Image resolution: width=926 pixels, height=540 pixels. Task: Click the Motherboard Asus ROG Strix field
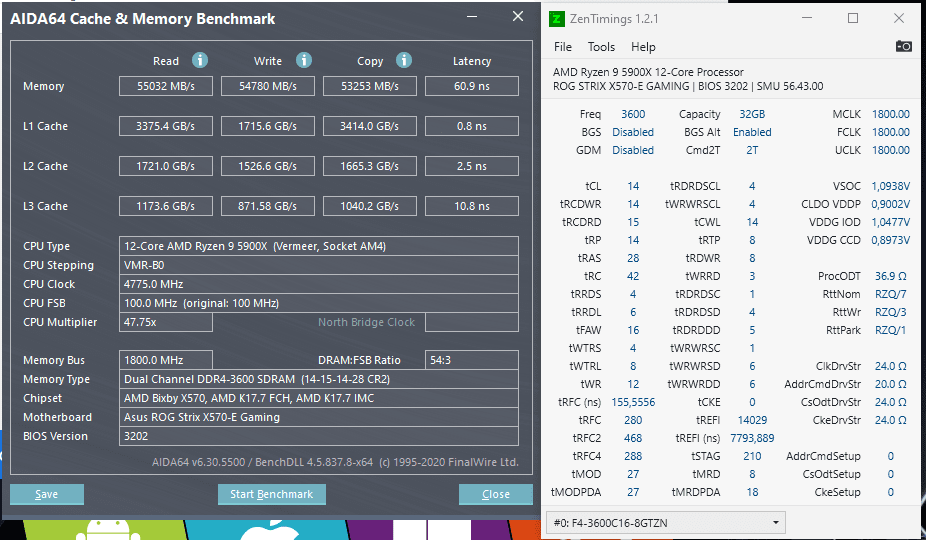[319, 417]
